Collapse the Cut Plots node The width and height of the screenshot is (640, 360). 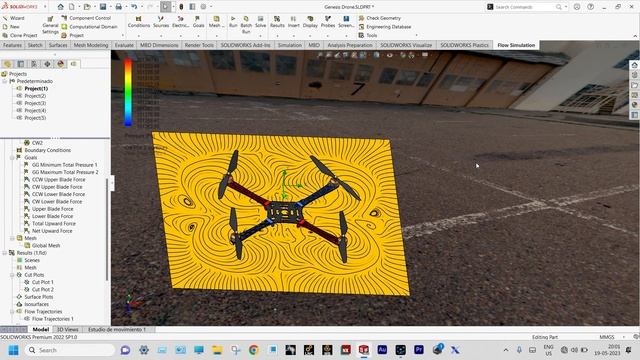12,275
